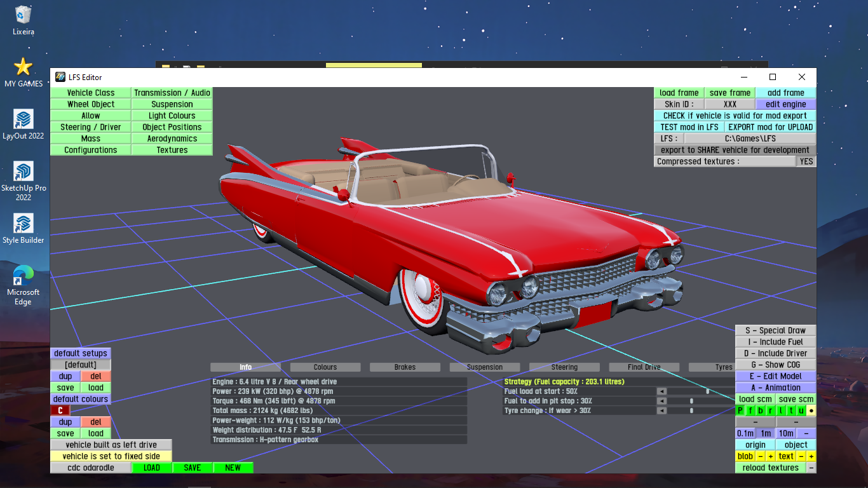Click the Fuel load at start slider handle

(707, 391)
